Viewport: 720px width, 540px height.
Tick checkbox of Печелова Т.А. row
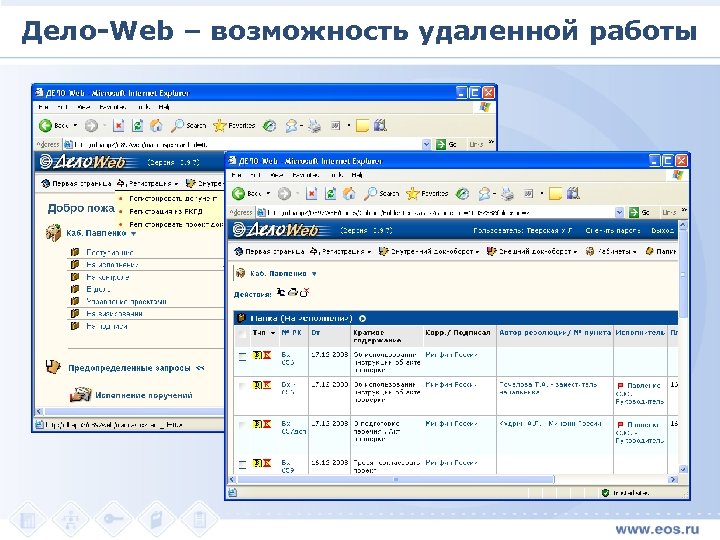click(242, 386)
